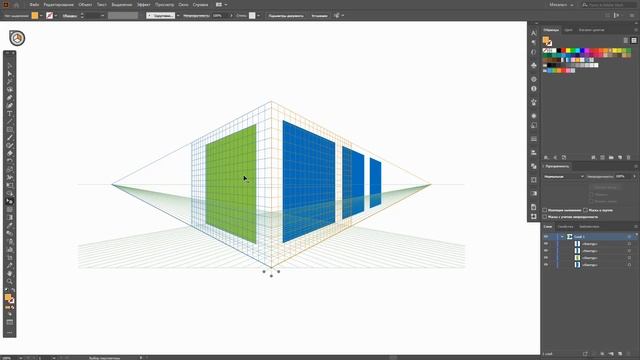Select the Perspective Grid tool
The width and height of the screenshot is (640, 360).
click(9, 202)
